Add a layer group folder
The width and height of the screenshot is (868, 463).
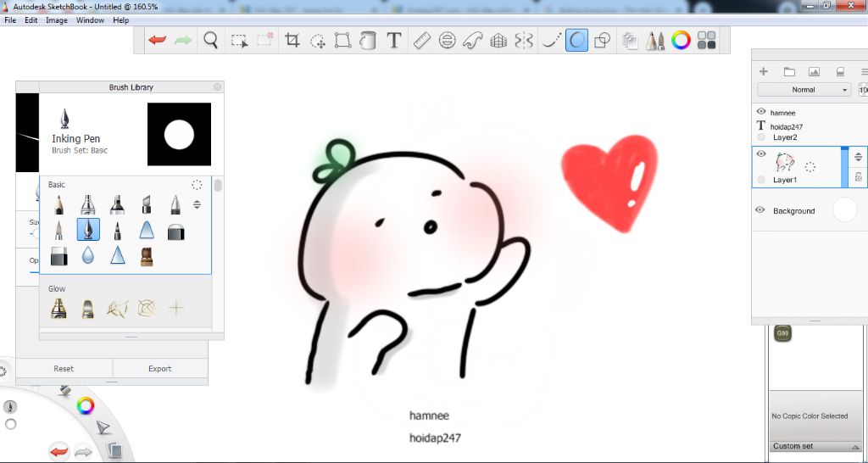click(789, 71)
